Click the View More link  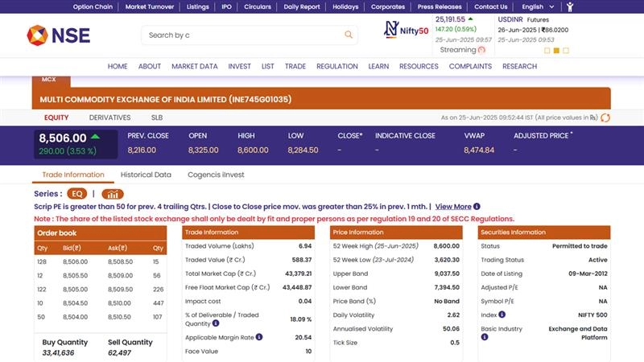[453, 207]
